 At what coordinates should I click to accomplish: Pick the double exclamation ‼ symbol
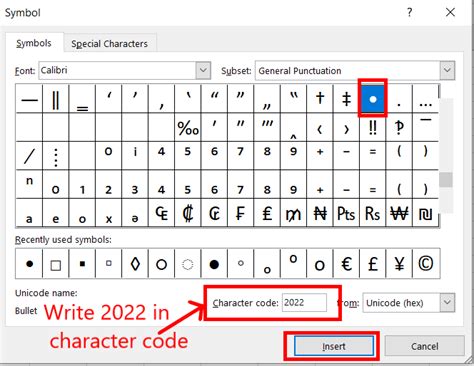pyautogui.click(x=373, y=127)
